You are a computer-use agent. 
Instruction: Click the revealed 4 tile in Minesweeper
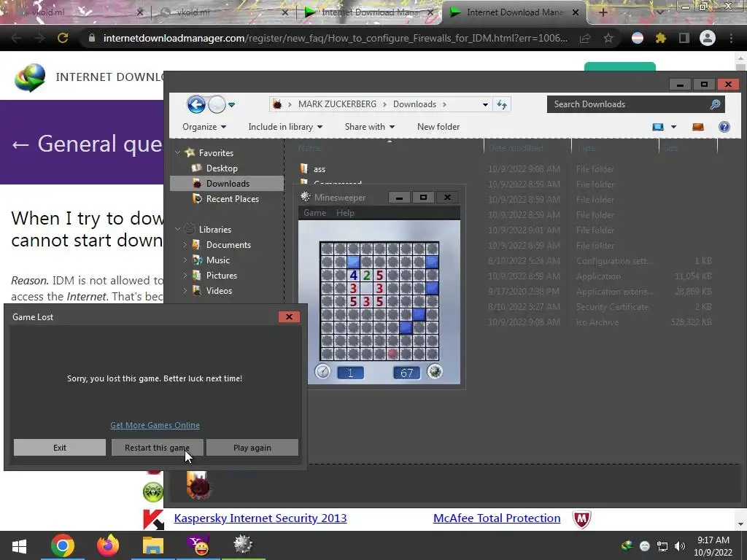tap(353, 275)
